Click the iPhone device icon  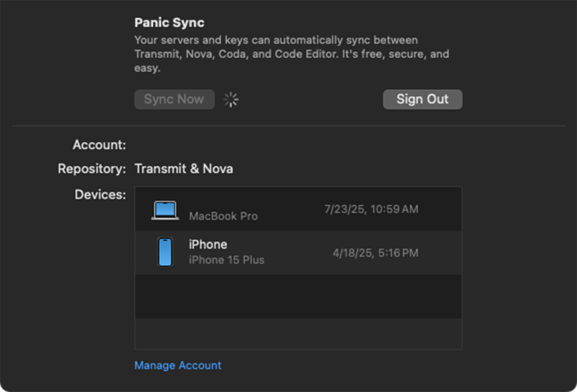pos(165,252)
